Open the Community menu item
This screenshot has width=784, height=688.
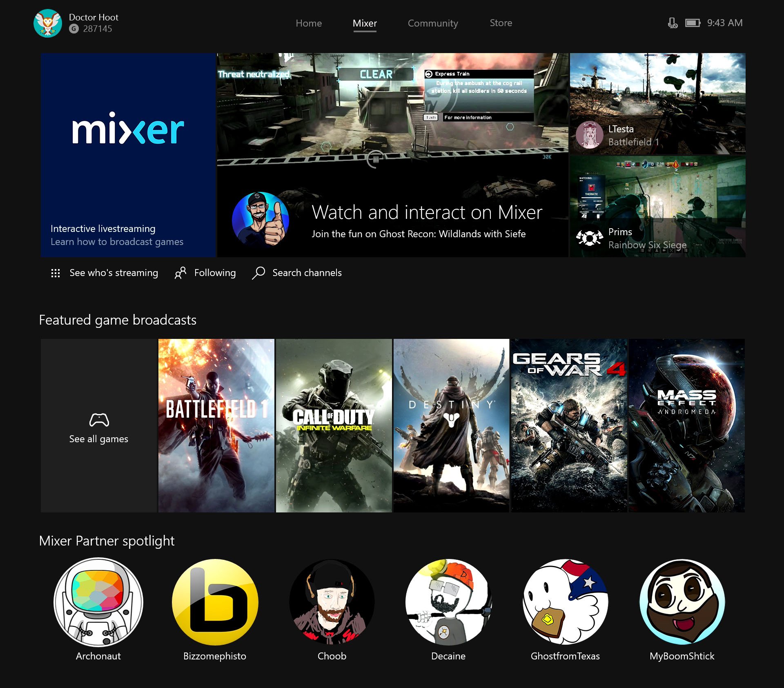(x=433, y=23)
